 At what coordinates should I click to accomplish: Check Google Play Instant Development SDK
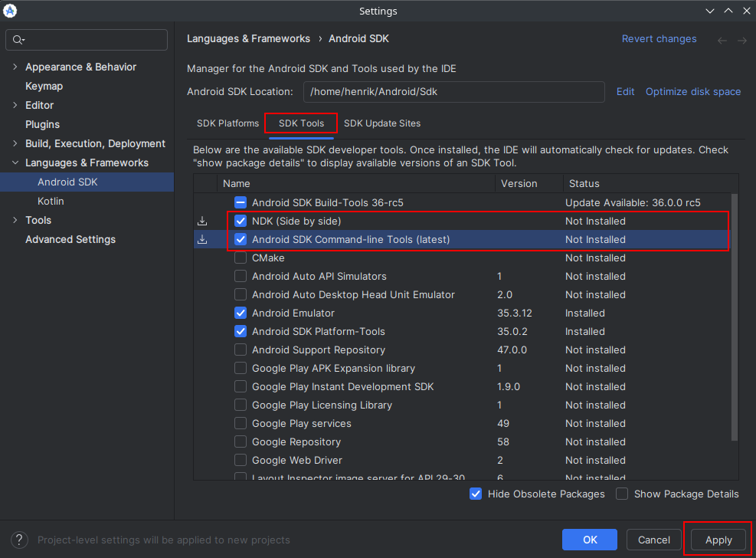tap(241, 386)
